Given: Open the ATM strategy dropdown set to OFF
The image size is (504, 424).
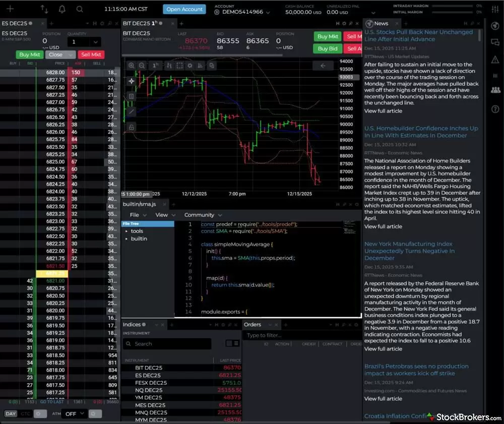Looking at the screenshot, I should [74, 413].
